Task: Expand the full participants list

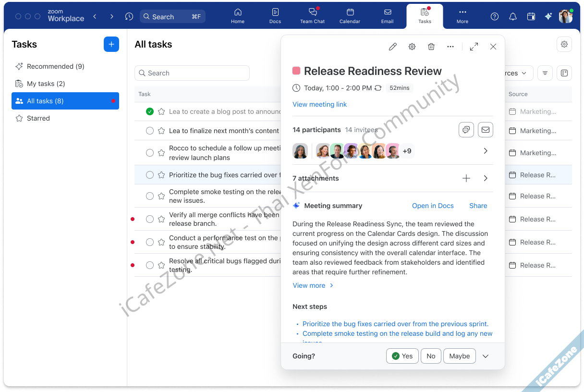Action: (485, 150)
